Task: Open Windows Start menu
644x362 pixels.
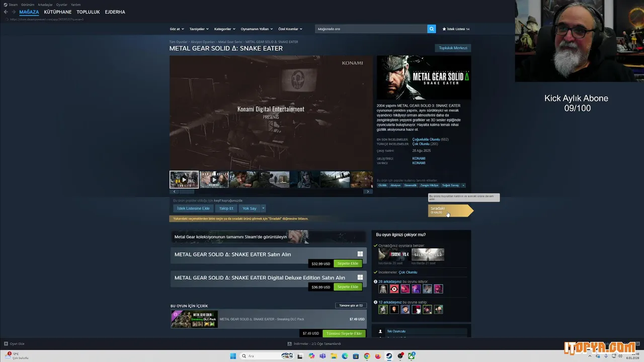Action: (233, 356)
